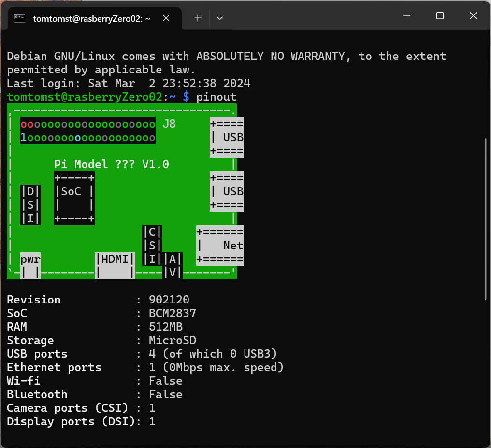Click the pwr connector in diagram
This screenshot has height=448, width=491.
click(30, 266)
